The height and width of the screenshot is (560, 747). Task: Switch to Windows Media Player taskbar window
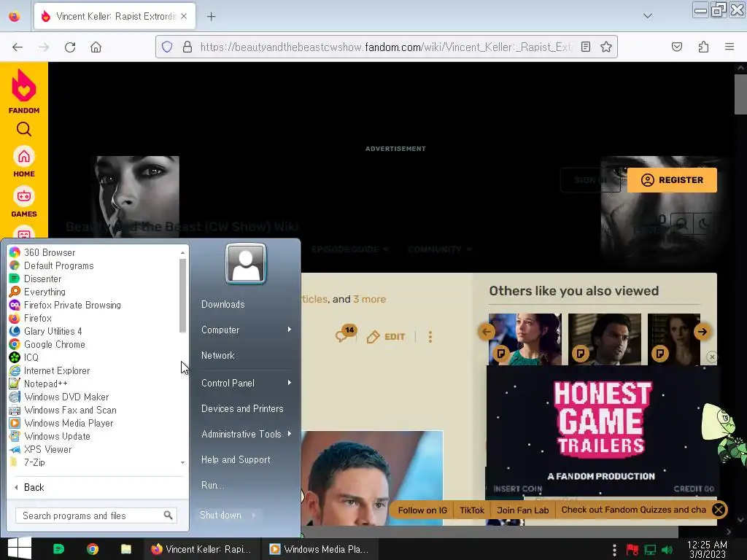click(x=320, y=549)
